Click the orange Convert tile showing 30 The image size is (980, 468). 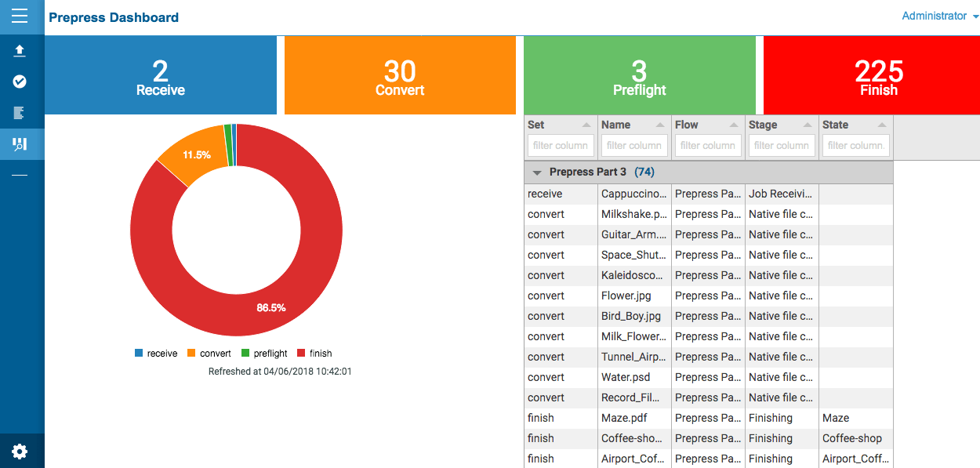[400, 75]
